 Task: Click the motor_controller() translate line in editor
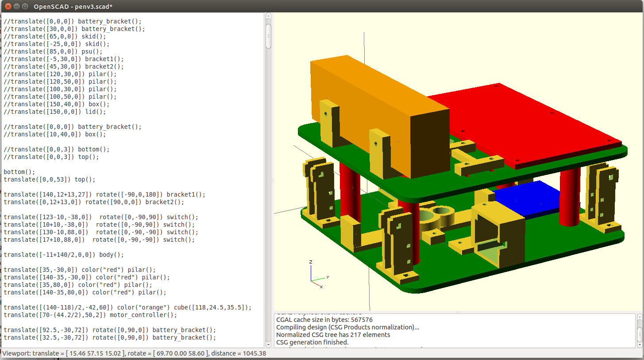point(90,315)
